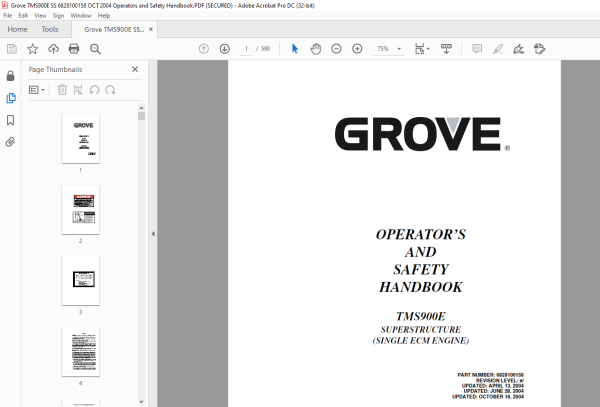Click the current page number field
Screen dimensions: 600x407
(246, 49)
